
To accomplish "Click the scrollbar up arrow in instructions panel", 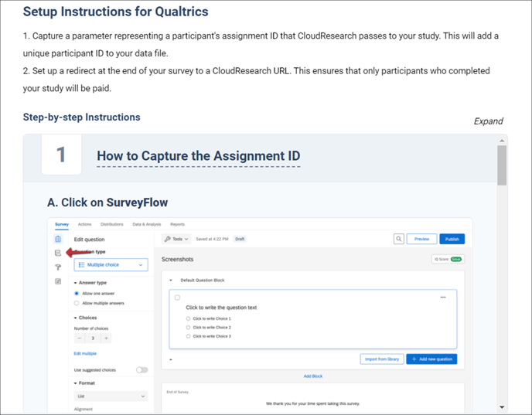I will (502, 141).
